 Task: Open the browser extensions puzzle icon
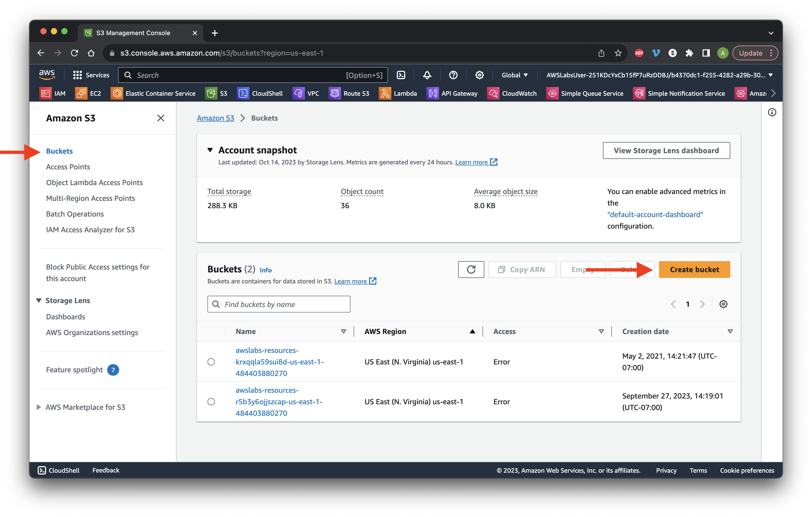689,53
